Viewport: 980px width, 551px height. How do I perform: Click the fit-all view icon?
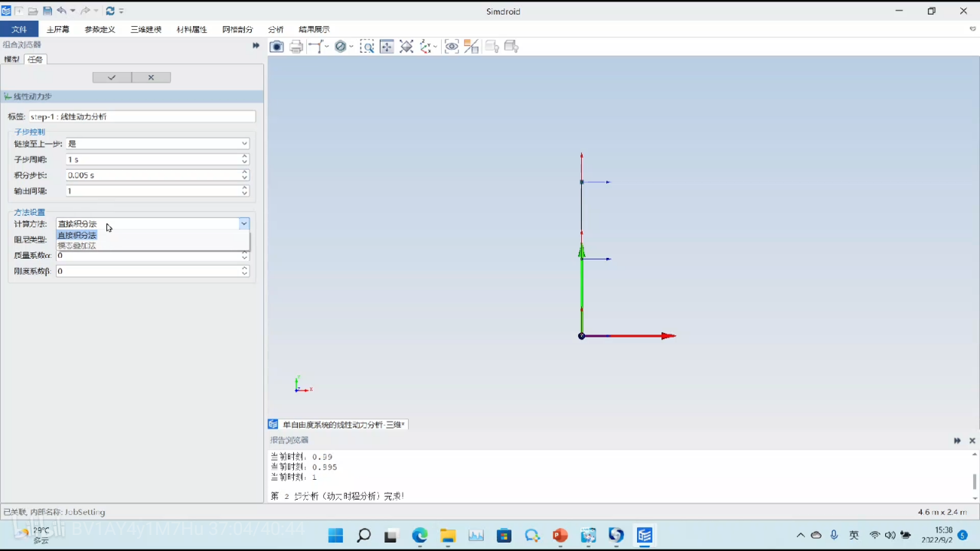407,47
